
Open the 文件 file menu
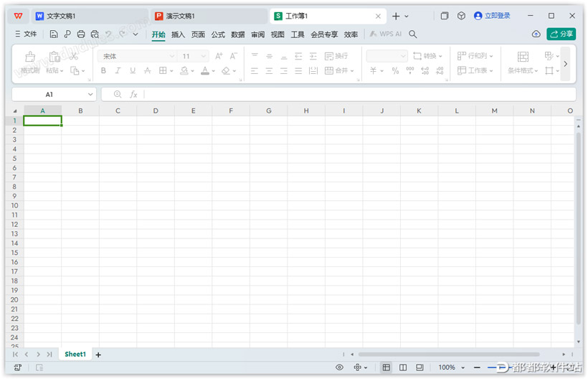tap(26, 34)
